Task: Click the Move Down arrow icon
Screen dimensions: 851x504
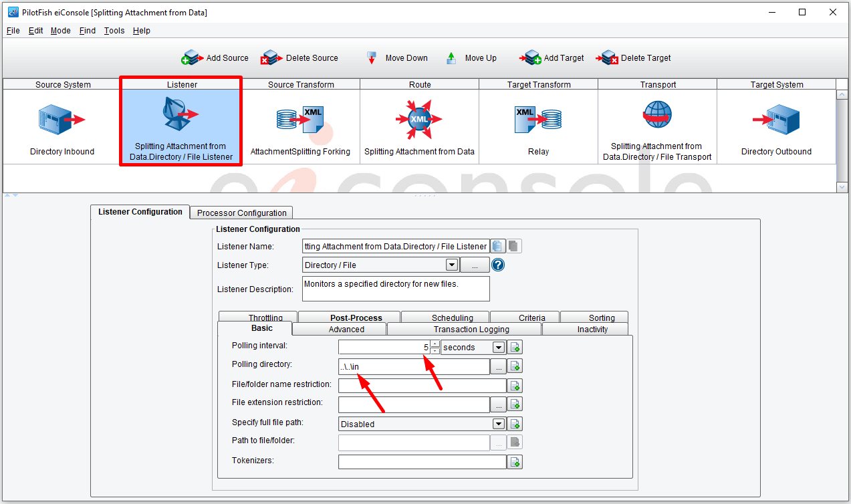Action: click(x=372, y=58)
